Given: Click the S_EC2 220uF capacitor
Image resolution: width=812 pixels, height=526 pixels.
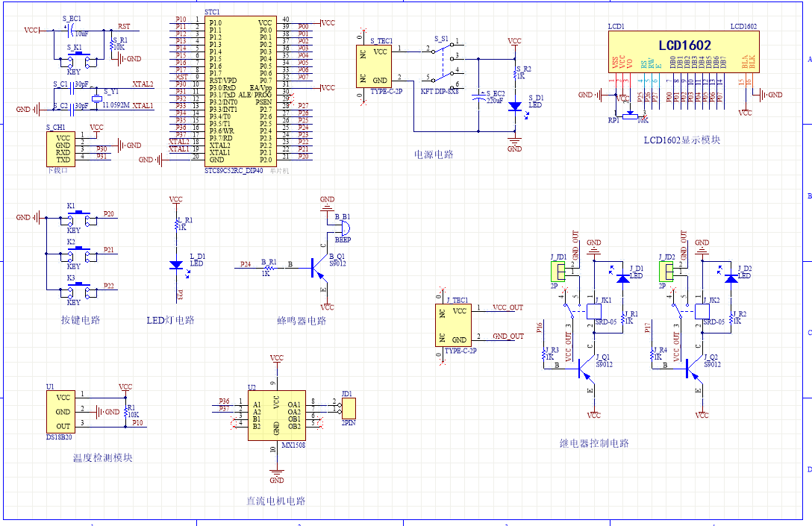Looking at the screenshot, I should click(479, 96).
